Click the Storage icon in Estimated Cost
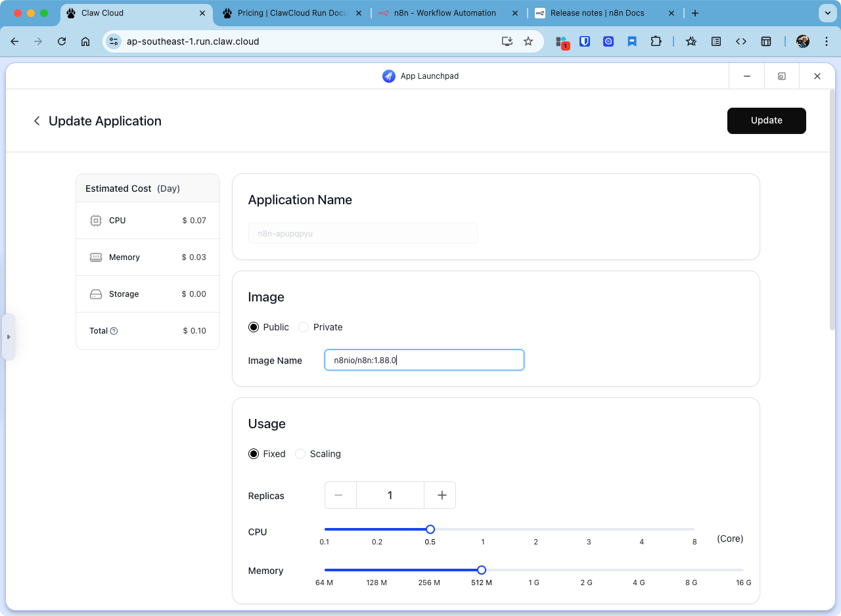 96,294
